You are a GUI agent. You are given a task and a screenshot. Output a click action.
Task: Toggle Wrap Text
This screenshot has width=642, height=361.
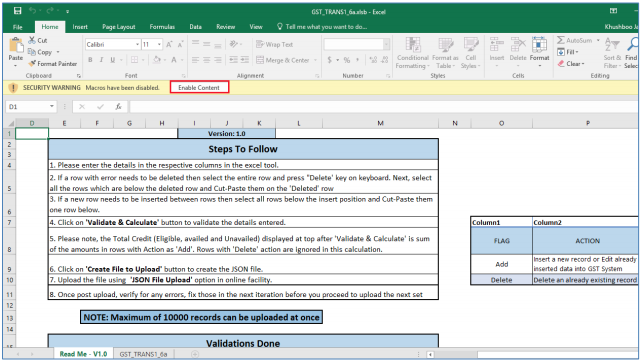tap(274, 44)
